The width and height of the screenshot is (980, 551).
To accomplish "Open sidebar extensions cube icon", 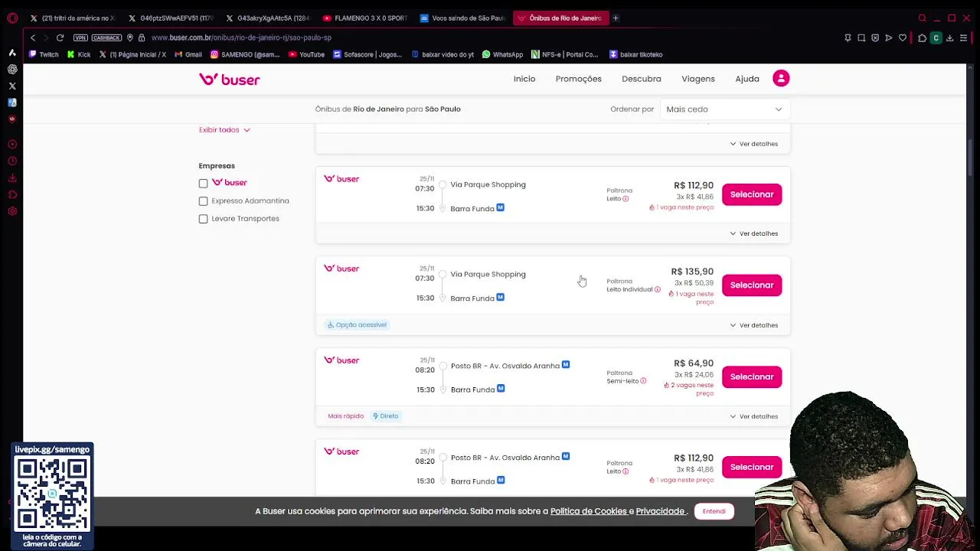I will 12,194.
